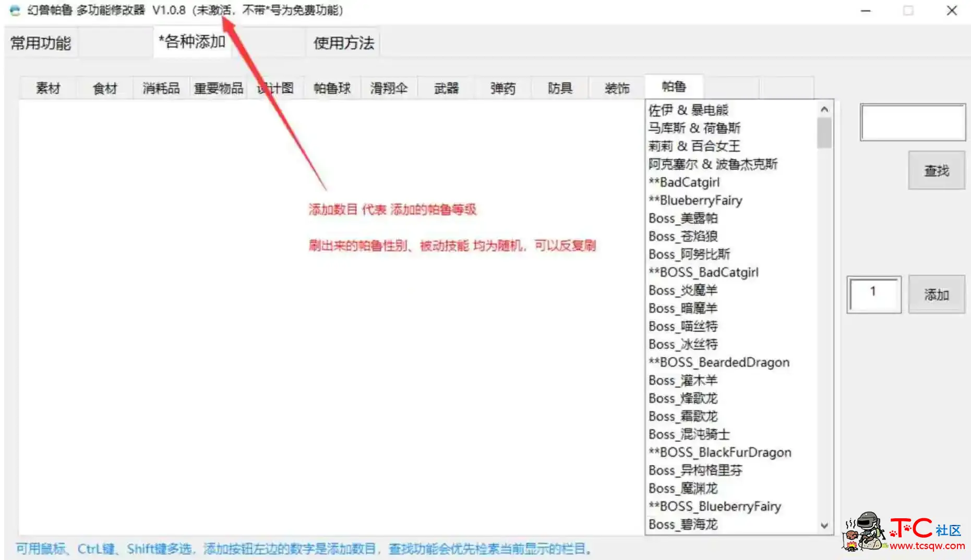This screenshot has width=971, height=560.
Task: Switch to the 常用功能 tab
Action: pyautogui.click(x=41, y=43)
